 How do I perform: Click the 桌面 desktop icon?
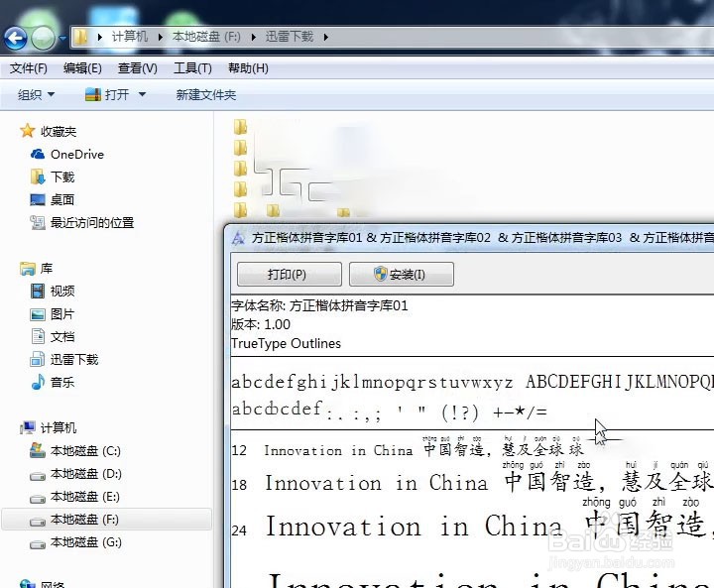click(x=38, y=199)
